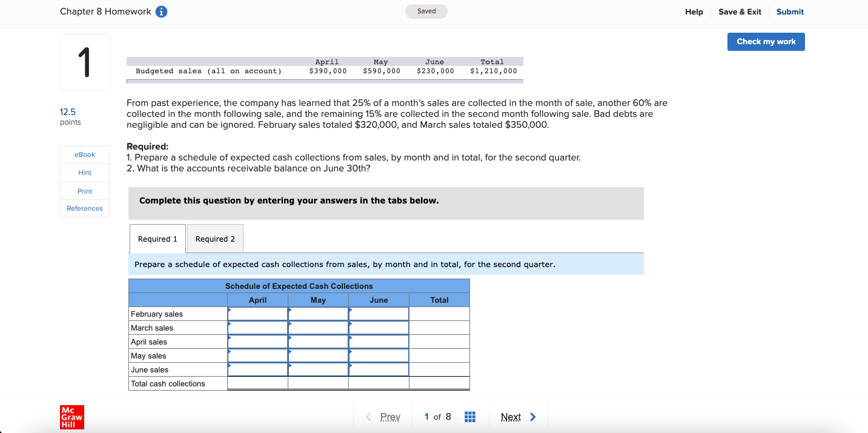Open the page grid navigator icon

click(470, 416)
